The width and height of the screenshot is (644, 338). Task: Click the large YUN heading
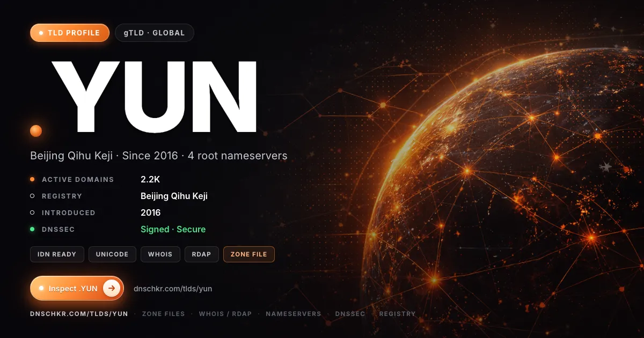[x=154, y=97]
